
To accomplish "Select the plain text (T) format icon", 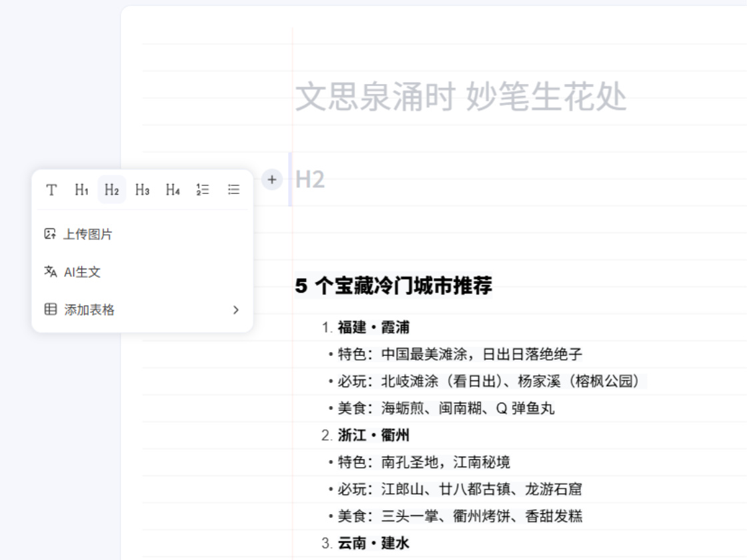I will coord(51,189).
